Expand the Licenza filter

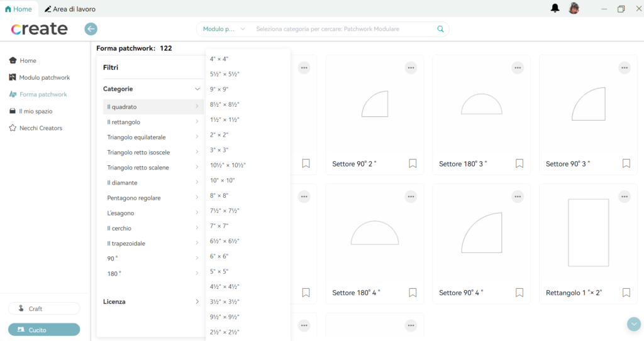pyautogui.click(x=197, y=301)
